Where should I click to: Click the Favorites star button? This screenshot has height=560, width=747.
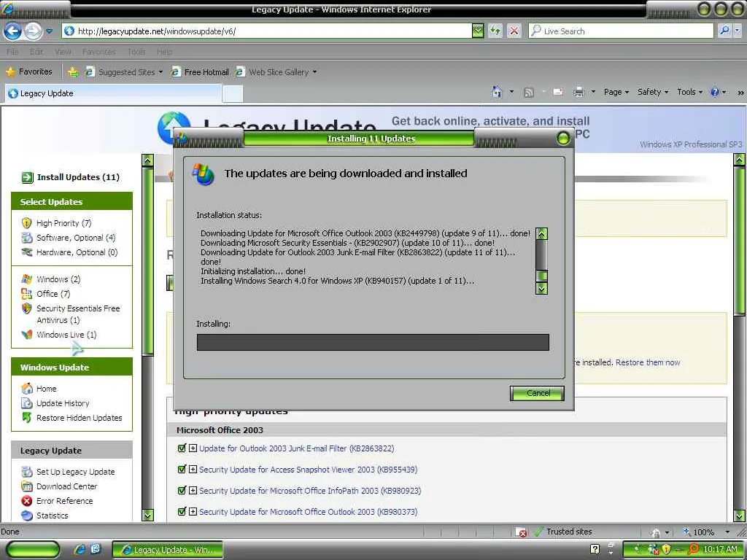point(29,72)
